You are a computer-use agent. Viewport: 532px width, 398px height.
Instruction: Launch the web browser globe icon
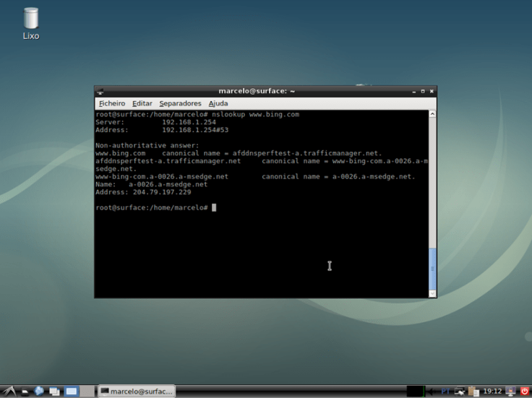[39, 391]
